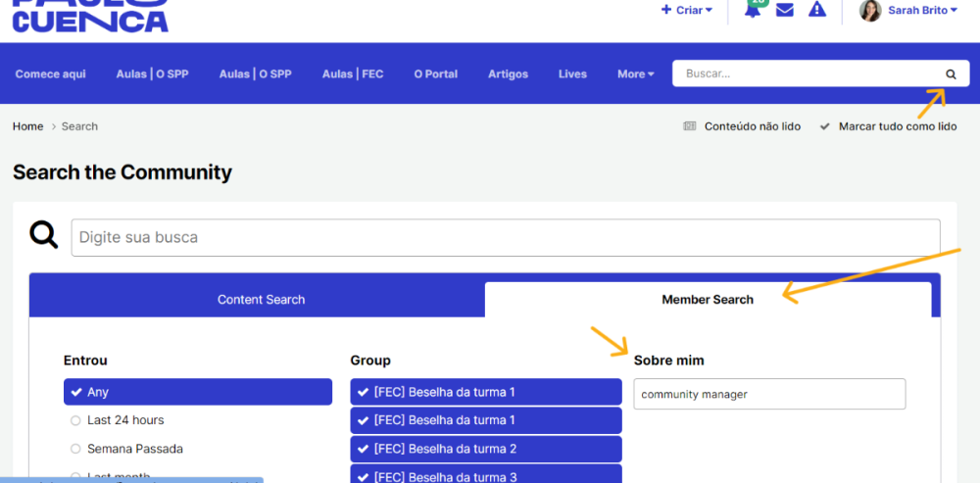Toggle [FEC] Beselha da turma 2 group

click(485, 449)
